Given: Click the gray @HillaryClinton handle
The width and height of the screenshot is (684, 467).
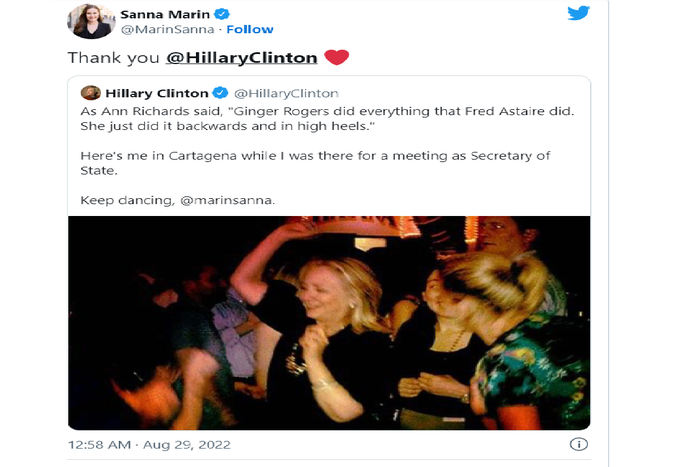Looking at the screenshot, I should (285, 93).
